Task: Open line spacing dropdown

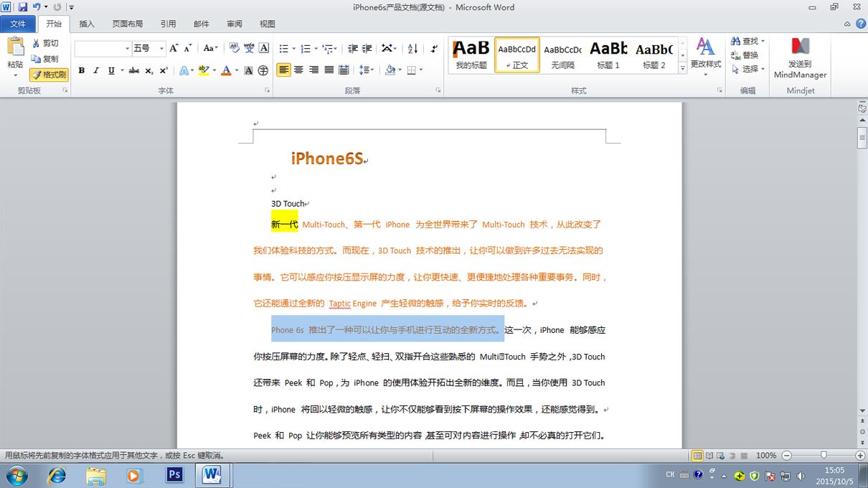Action: (x=366, y=70)
